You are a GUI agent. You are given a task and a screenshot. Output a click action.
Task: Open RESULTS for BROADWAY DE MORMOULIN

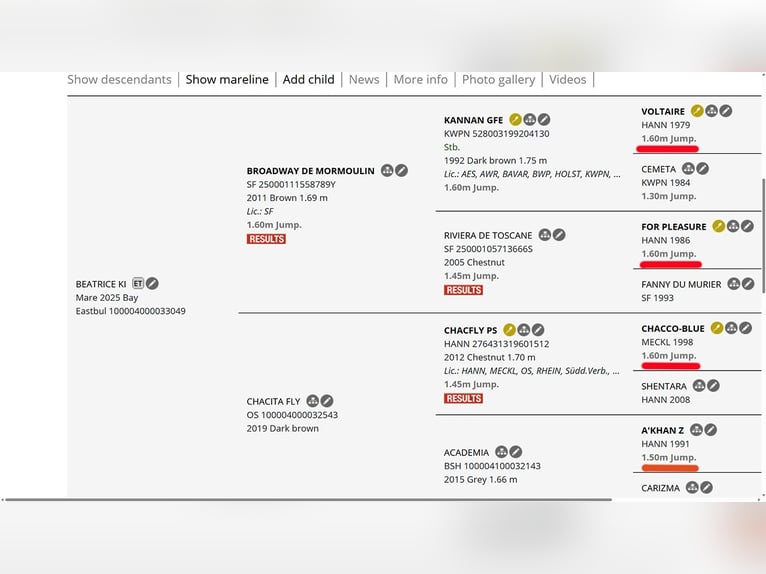[266, 239]
